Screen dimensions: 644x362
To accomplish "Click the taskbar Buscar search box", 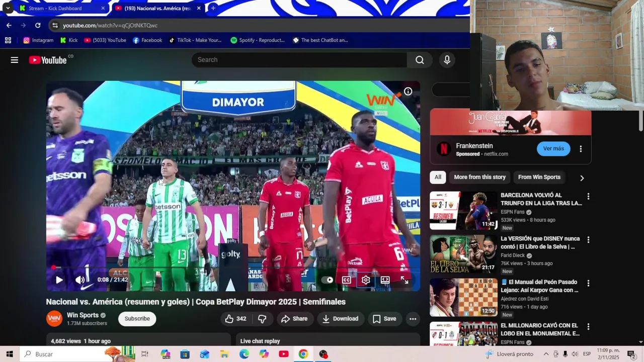I will [x=78, y=354].
